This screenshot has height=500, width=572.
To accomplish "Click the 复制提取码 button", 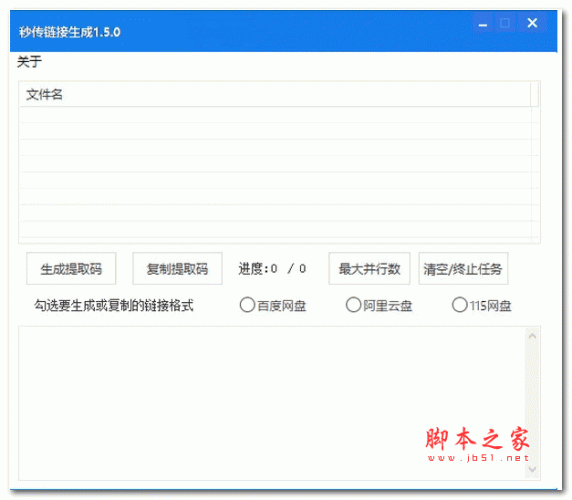I will coord(177,268).
